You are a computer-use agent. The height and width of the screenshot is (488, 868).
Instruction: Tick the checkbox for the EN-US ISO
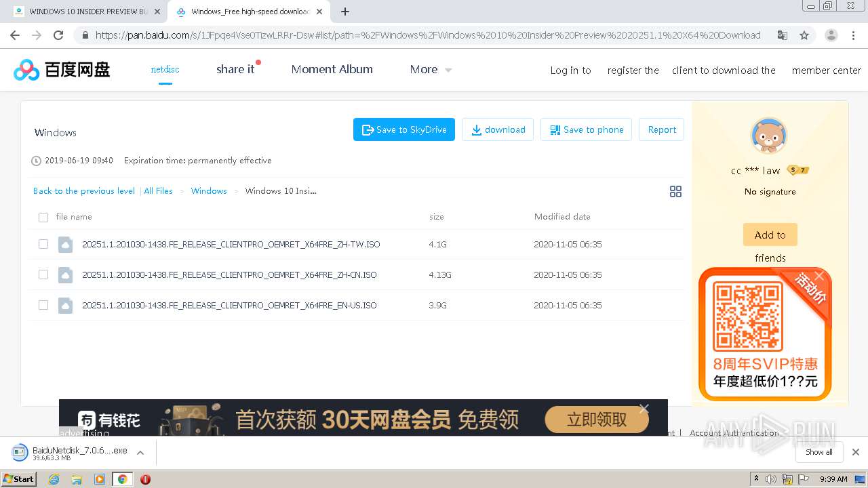pos(43,305)
